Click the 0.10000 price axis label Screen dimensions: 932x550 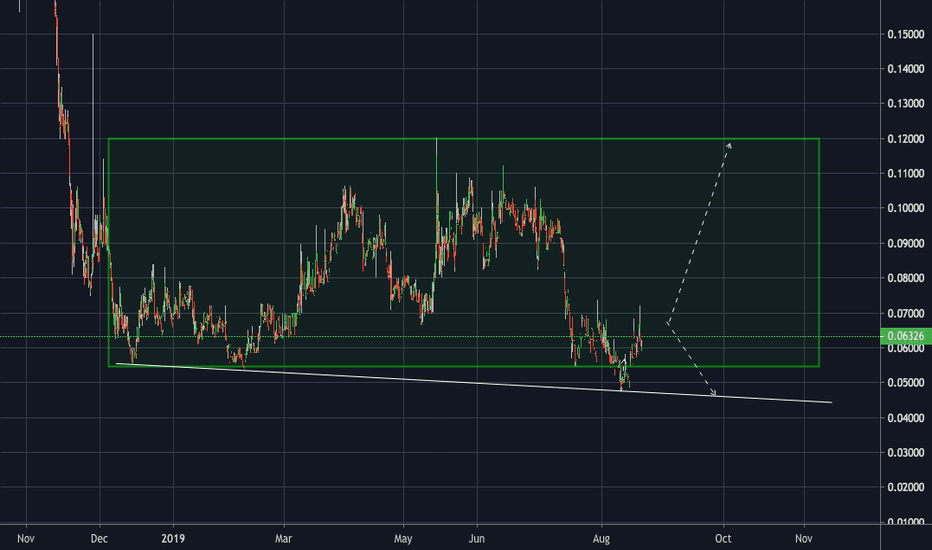click(x=906, y=208)
